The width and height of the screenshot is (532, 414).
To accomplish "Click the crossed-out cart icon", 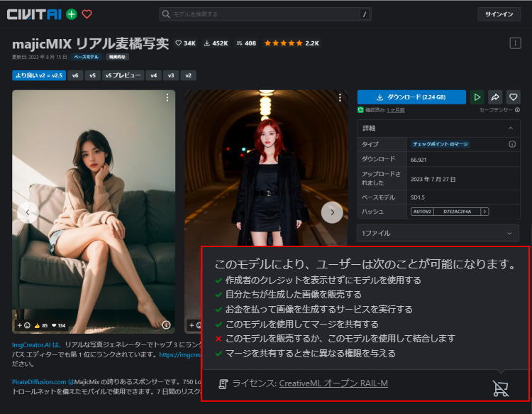I will click(500, 388).
